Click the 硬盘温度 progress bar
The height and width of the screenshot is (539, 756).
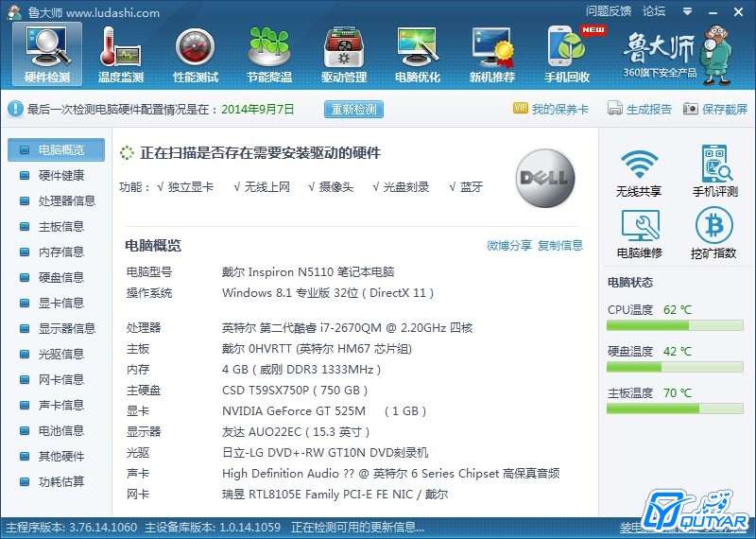coord(675,367)
